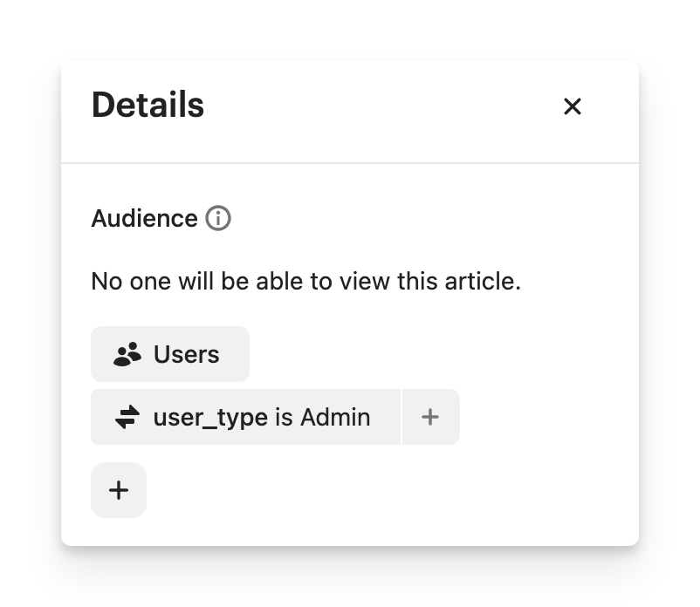Open the Users audience type selector
This screenshot has width=700, height=607.
[170, 354]
